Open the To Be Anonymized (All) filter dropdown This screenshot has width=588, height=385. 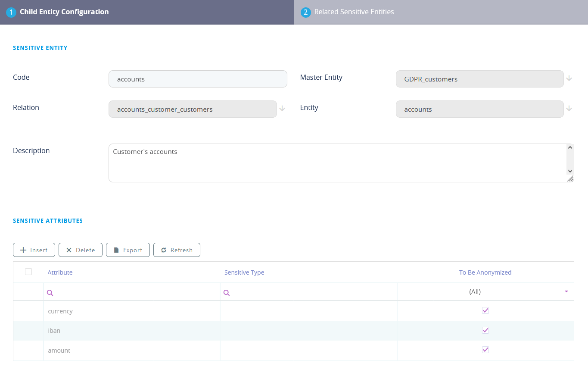[566, 292]
